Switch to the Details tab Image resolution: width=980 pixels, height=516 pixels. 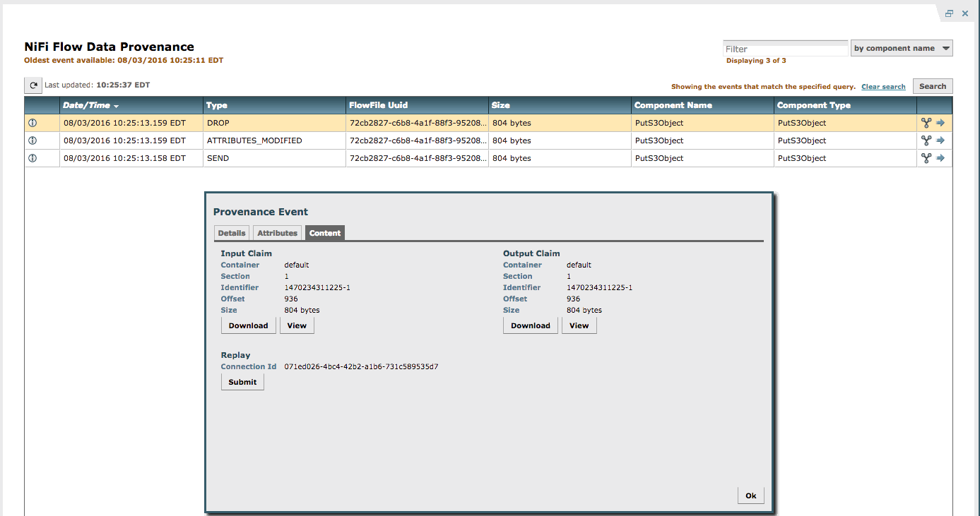[x=231, y=233]
